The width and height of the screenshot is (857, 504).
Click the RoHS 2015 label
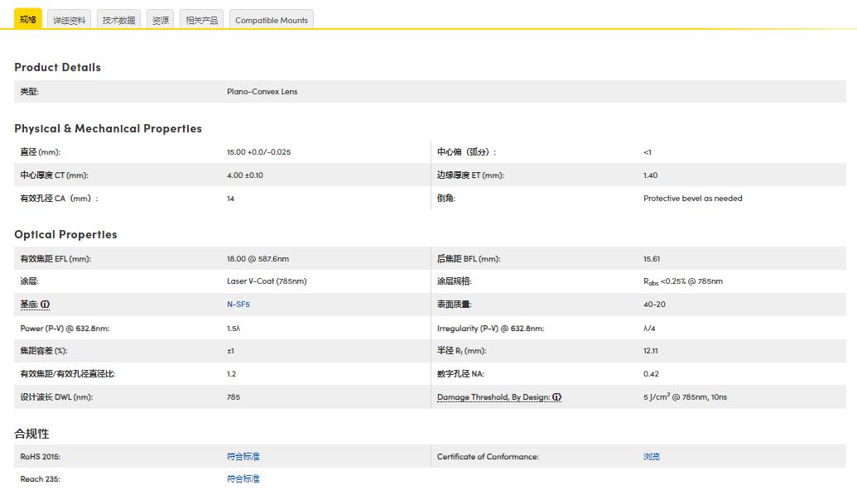[41, 457]
